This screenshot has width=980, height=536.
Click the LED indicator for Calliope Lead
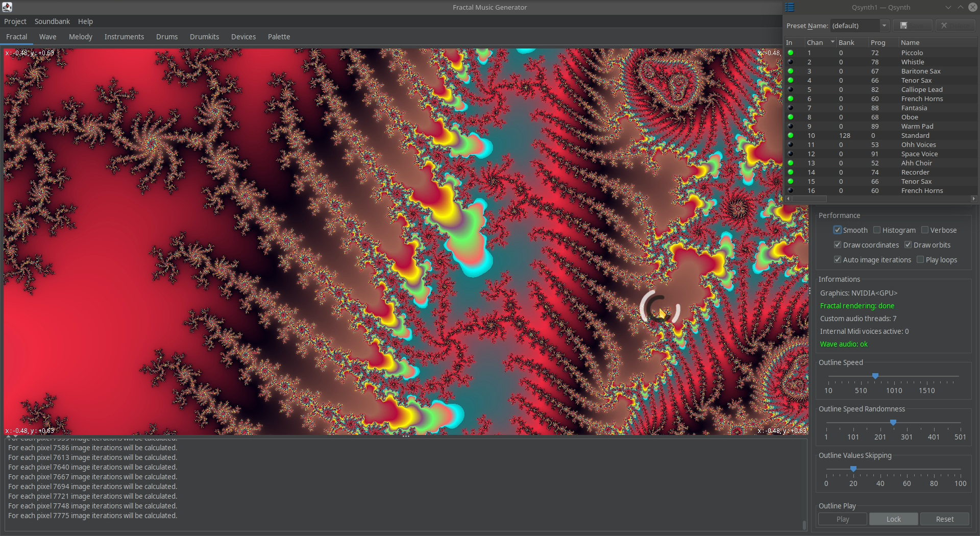click(791, 89)
